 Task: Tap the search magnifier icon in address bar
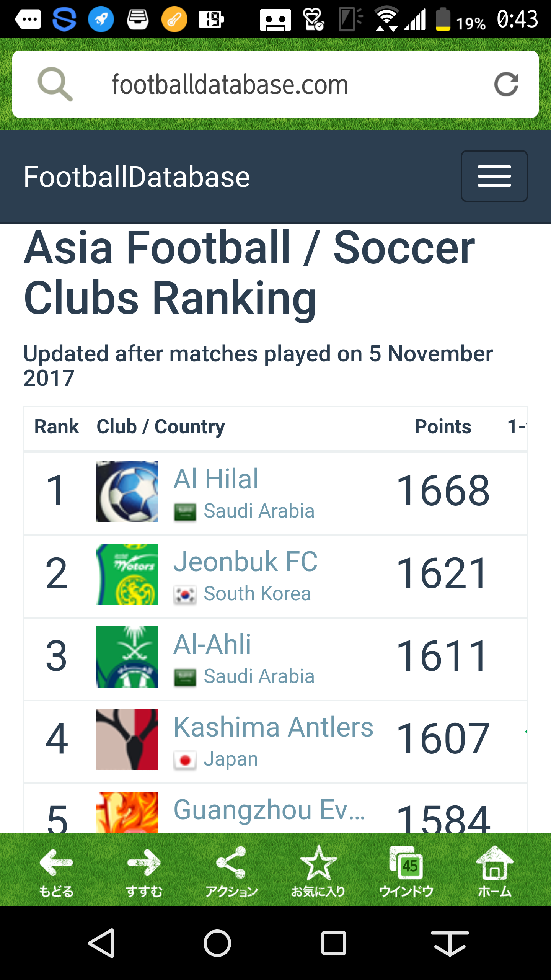[55, 84]
